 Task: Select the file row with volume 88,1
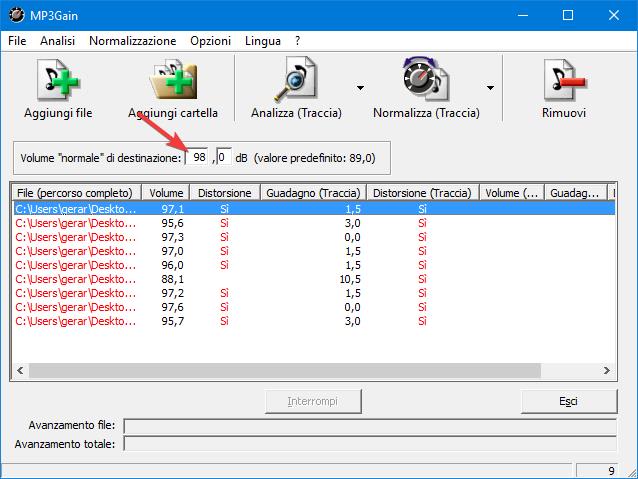(x=314, y=279)
